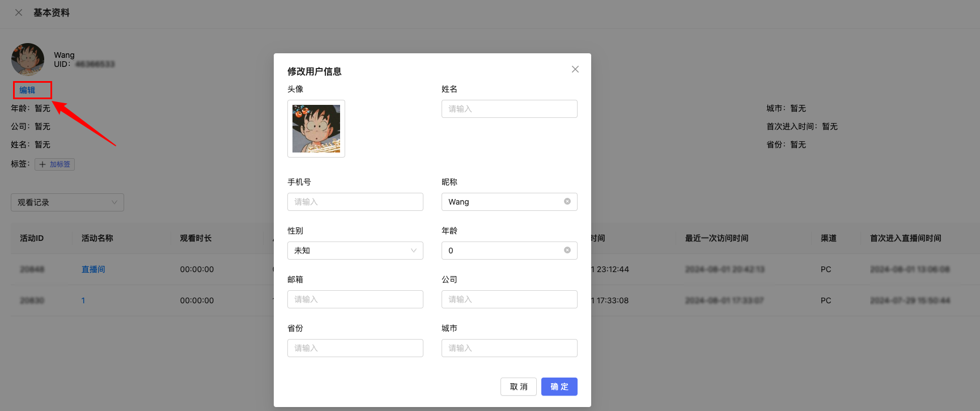Focus the 姓名 input field

[509, 109]
